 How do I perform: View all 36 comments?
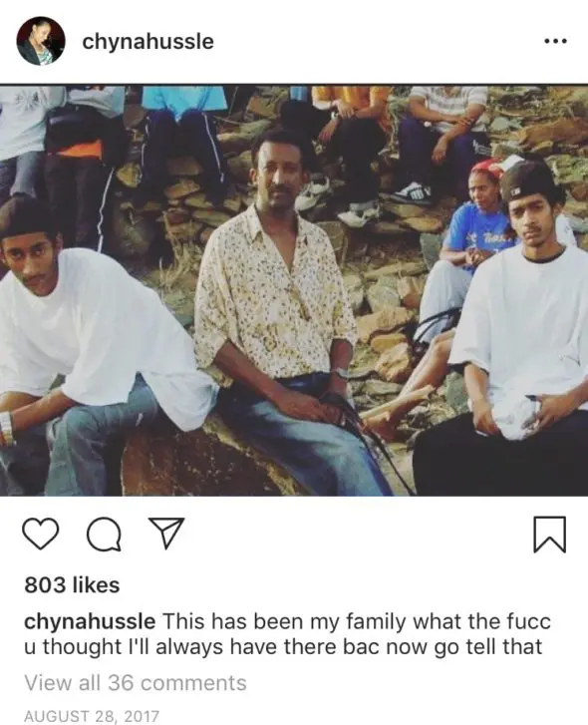(x=136, y=683)
